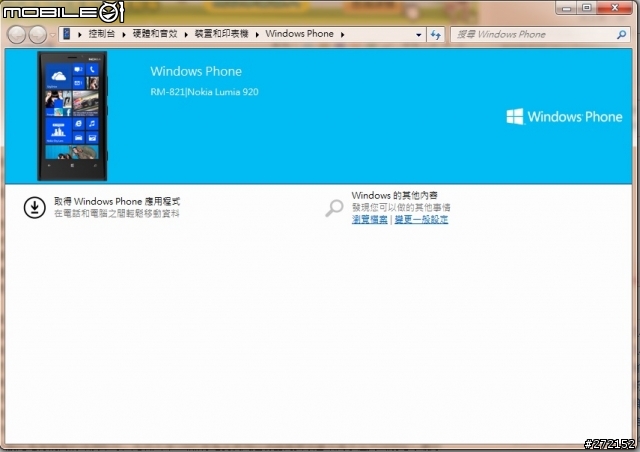Expand the root arrow before 控制台
640x452 pixels.
(x=80, y=35)
